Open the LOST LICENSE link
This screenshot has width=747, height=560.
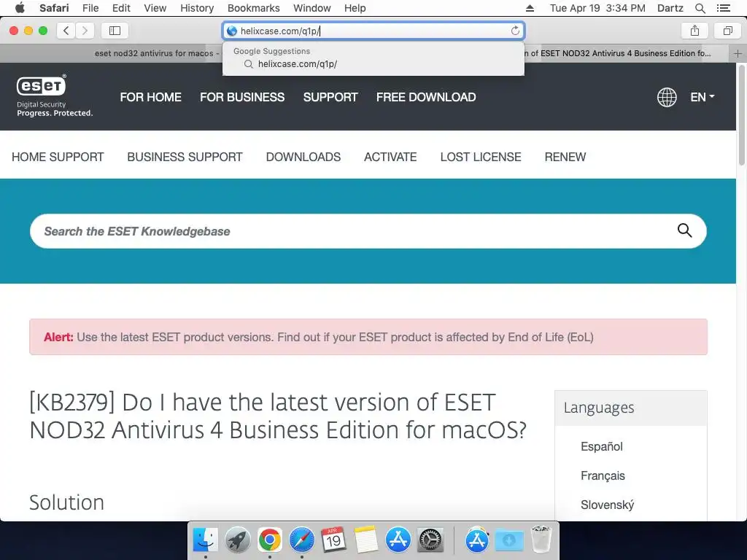pos(480,157)
